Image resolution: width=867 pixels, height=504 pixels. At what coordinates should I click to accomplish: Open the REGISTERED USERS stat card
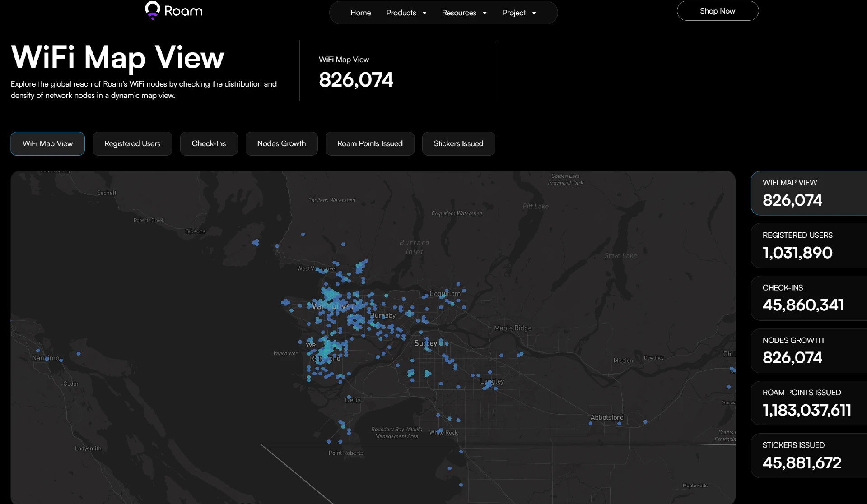click(808, 245)
